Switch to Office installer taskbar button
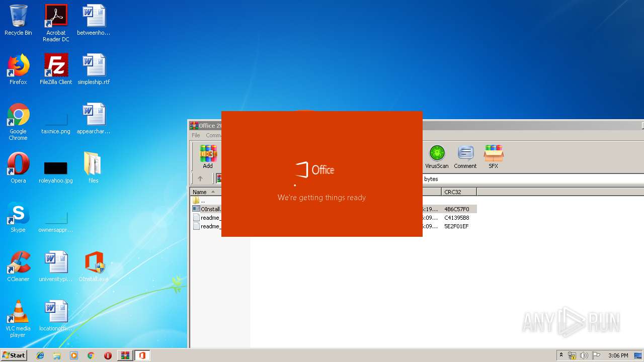 142,355
